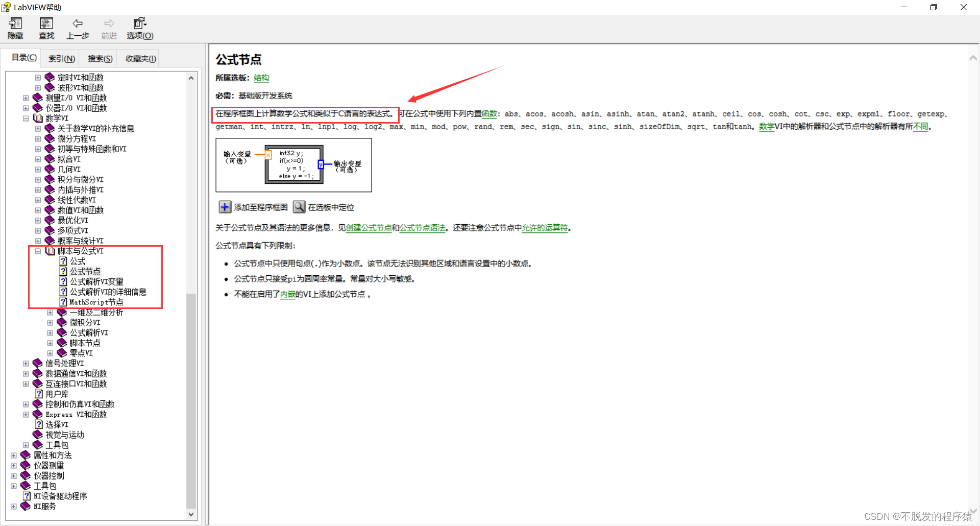Switch to the 索引(N) tab
This screenshot has width=980, height=526.
[x=60, y=58]
